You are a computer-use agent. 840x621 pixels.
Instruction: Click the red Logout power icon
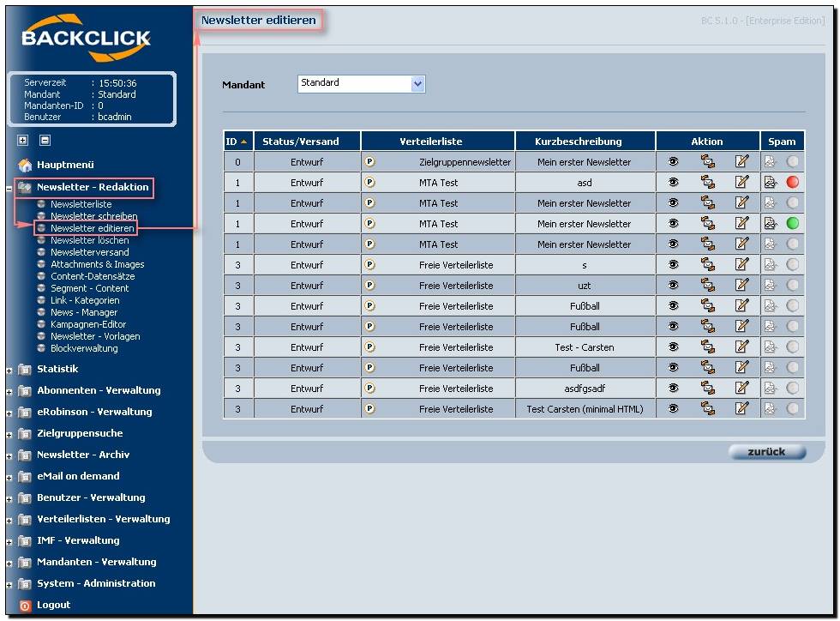point(25,606)
